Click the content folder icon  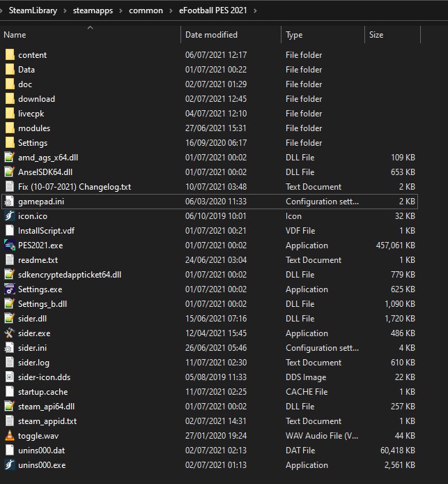10,54
